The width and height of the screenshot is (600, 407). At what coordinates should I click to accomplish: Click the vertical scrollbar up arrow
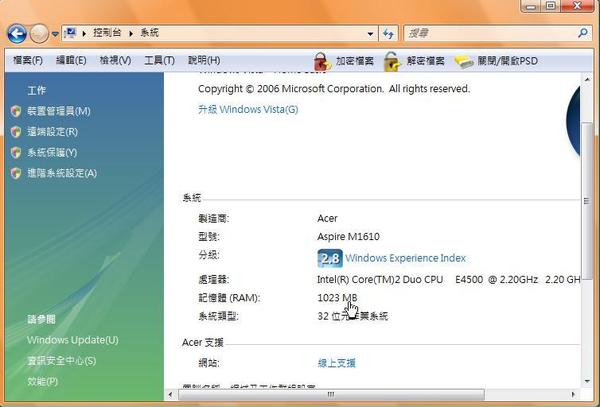pos(587,79)
